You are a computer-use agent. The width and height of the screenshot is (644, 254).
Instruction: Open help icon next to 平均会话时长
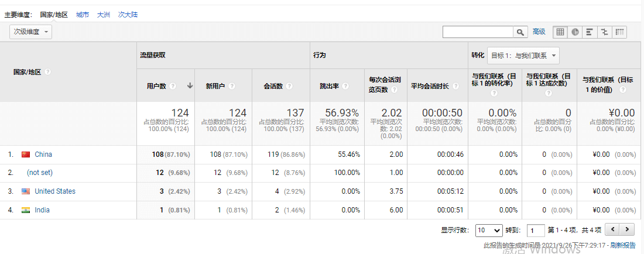pos(456,86)
